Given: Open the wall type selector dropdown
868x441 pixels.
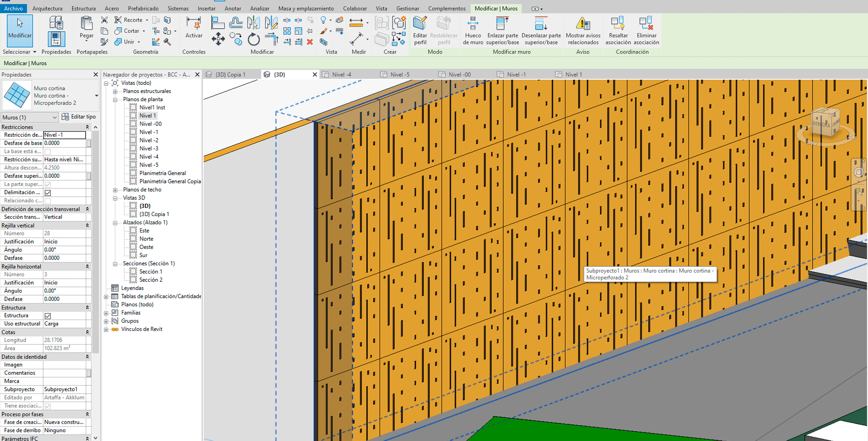Looking at the screenshot, I should click(x=97, y=96).
